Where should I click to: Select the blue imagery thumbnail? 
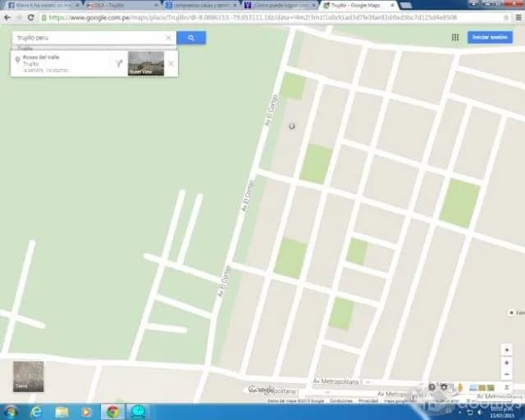tap(473, 388)
